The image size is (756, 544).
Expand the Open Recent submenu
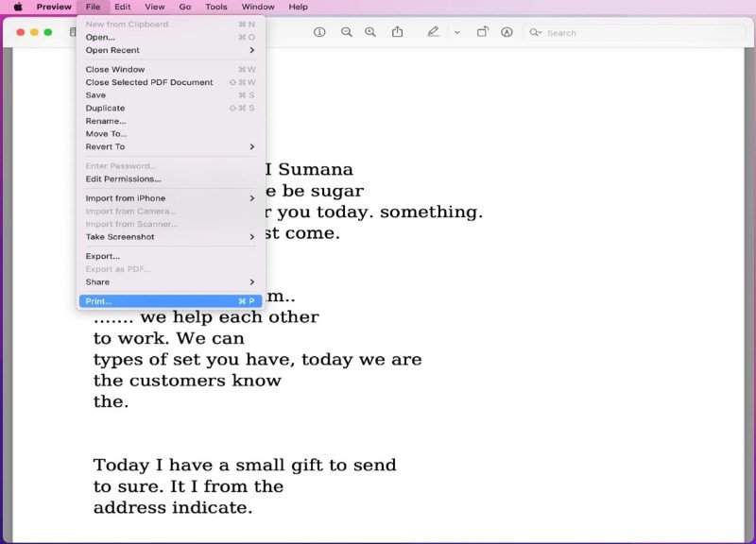point(170,50)
